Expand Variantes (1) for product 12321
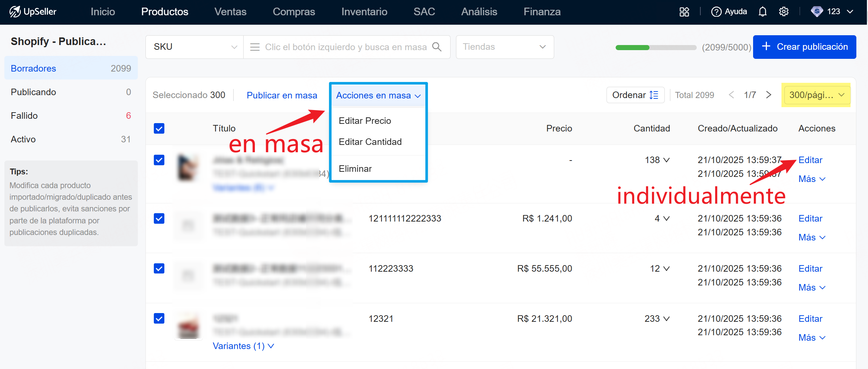The height and width of the screenshot is (369, 868). [x=243, y=346]
